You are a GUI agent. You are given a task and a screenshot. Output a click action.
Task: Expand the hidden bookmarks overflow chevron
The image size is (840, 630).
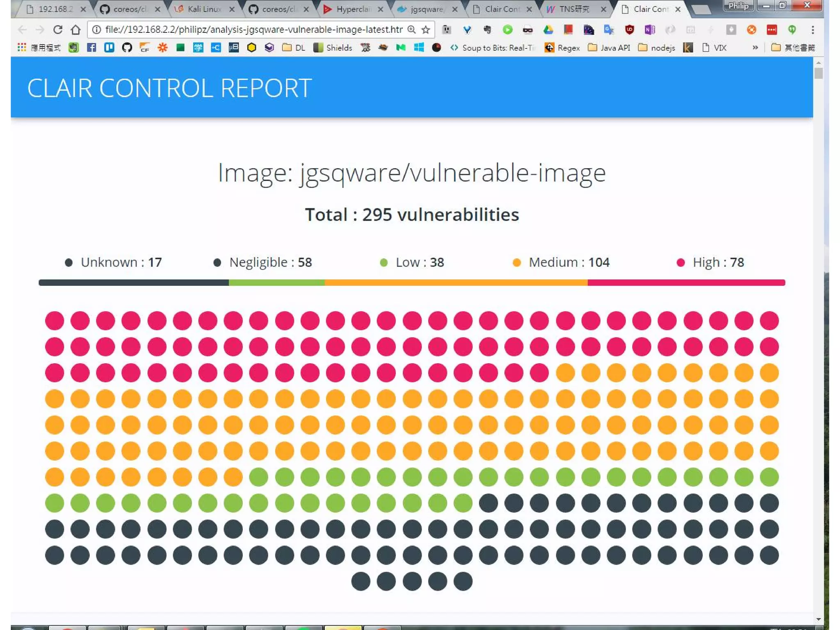[x=755, y=48]
